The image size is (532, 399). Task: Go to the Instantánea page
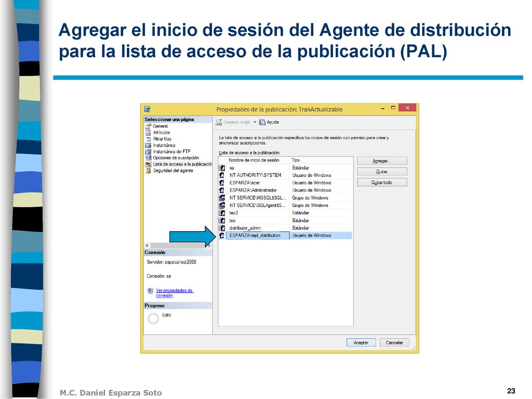[x=164, y=145]
